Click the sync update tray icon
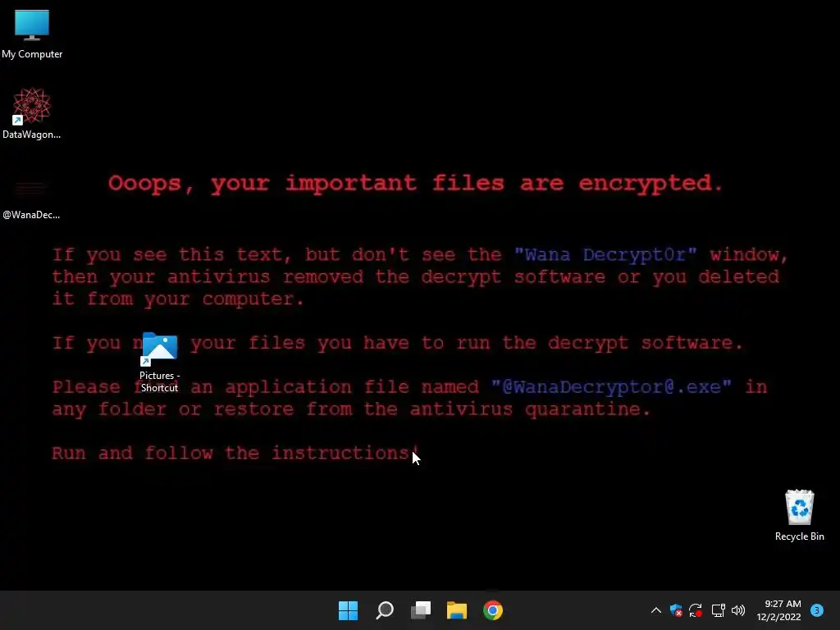 coord(696,610)
